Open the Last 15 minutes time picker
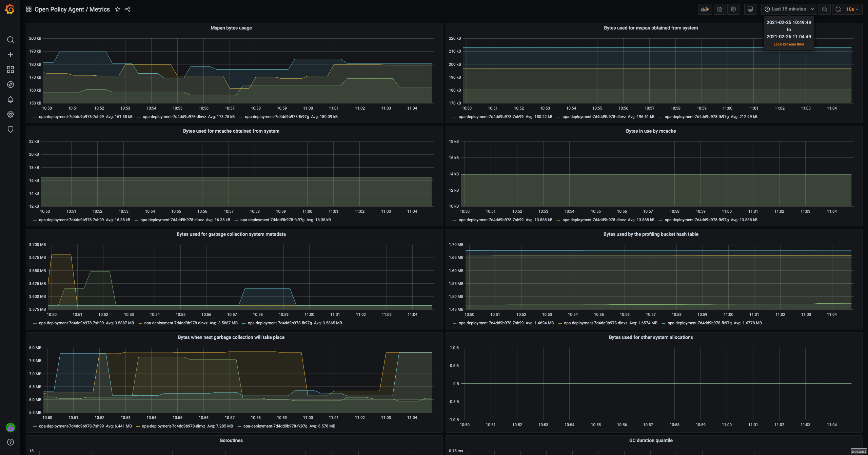This screenshot has width=868, height=455. tap(789, 9)
